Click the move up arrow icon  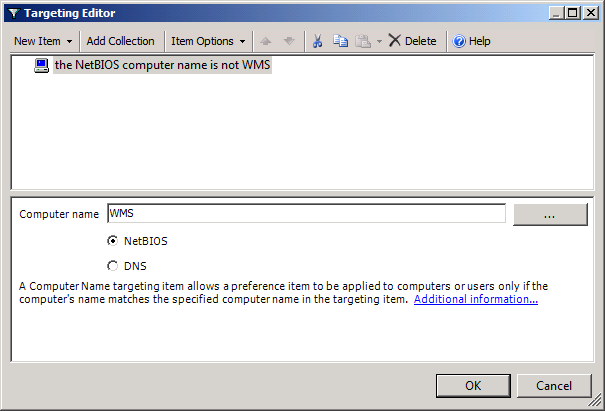point(266,41)
